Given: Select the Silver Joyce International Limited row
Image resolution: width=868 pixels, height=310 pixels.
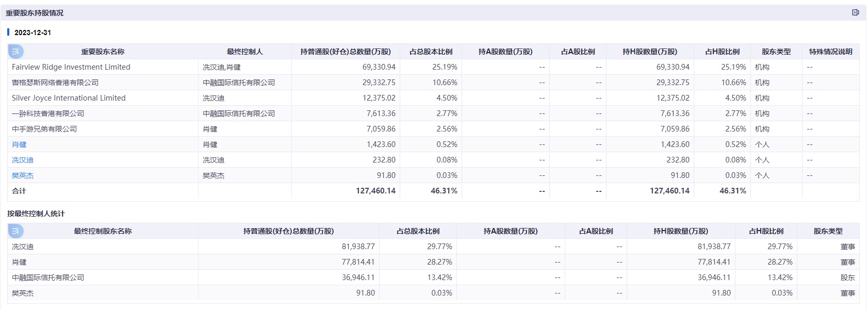Looking at the screenshot, I should [x=69, y=98].
